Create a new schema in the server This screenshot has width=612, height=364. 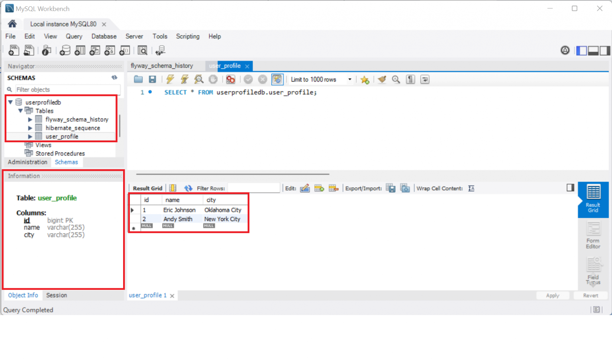[65, 50]
